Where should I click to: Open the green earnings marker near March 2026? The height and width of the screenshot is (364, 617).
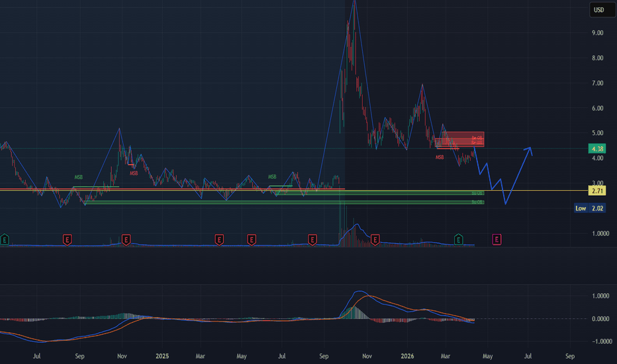coord(458,240)
